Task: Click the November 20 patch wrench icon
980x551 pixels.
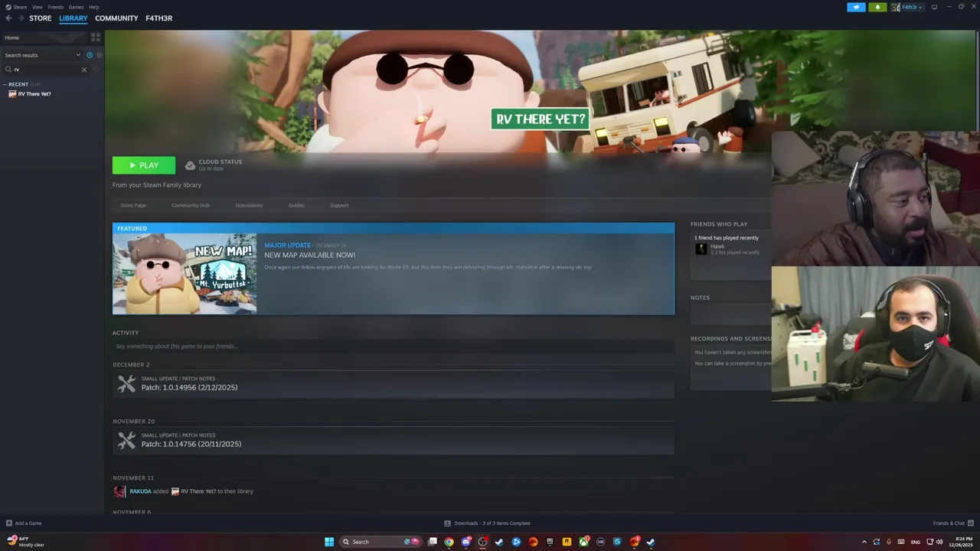Action: 126,441
